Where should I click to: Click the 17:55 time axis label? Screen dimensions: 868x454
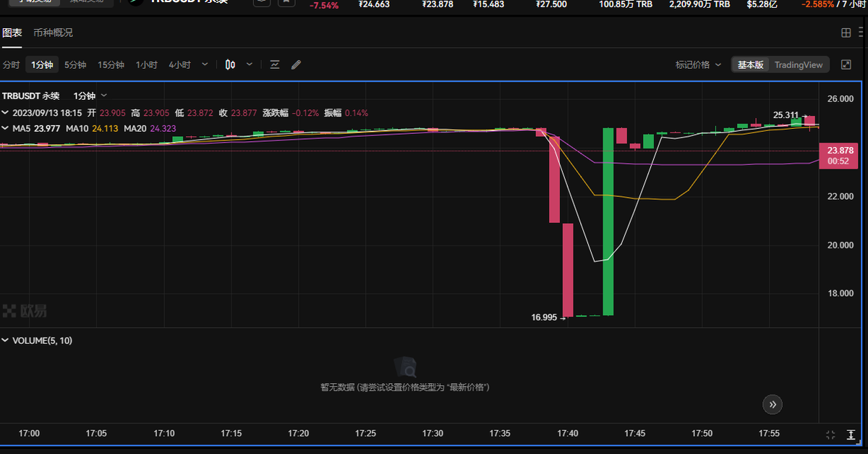pos(770,433)
